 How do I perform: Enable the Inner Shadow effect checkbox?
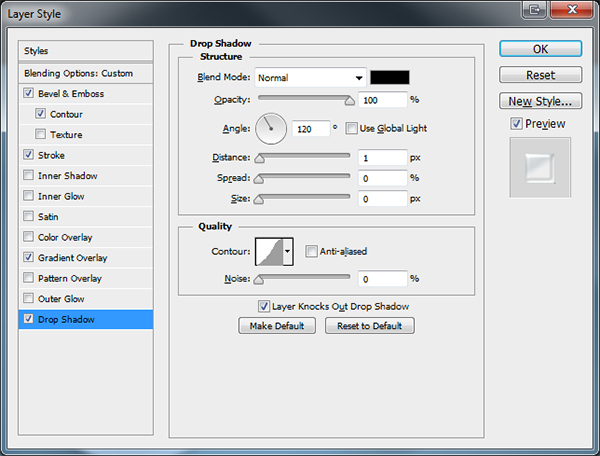(28, 176)
